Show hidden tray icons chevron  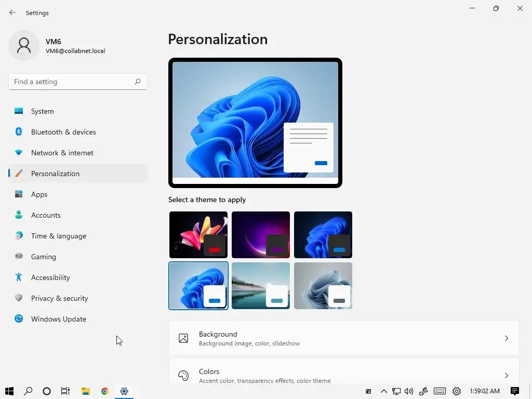point(384,391)
